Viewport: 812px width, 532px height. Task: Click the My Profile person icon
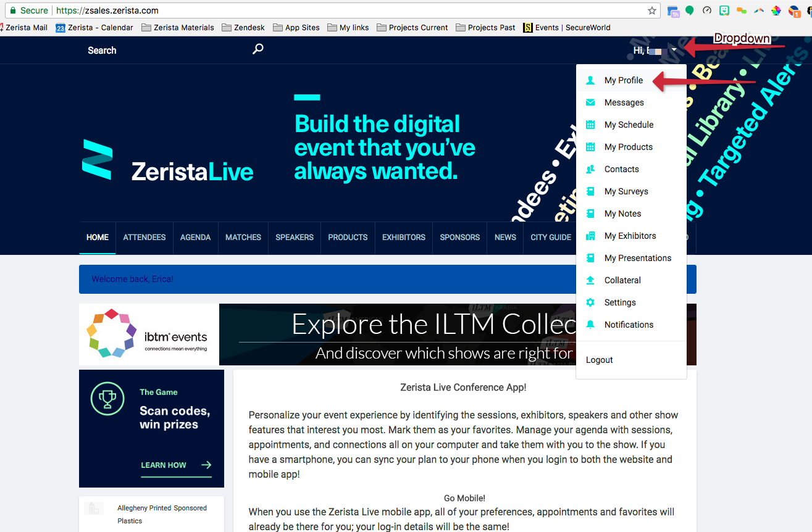coord(590,80)
